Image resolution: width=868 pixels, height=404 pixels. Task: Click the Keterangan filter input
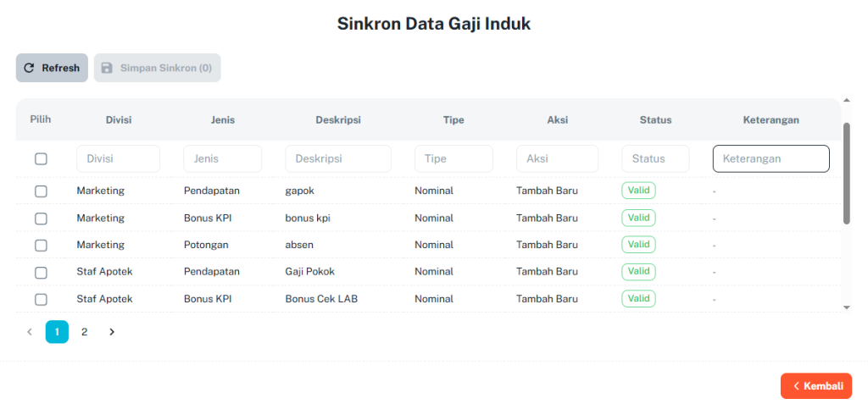click(771, 159)
